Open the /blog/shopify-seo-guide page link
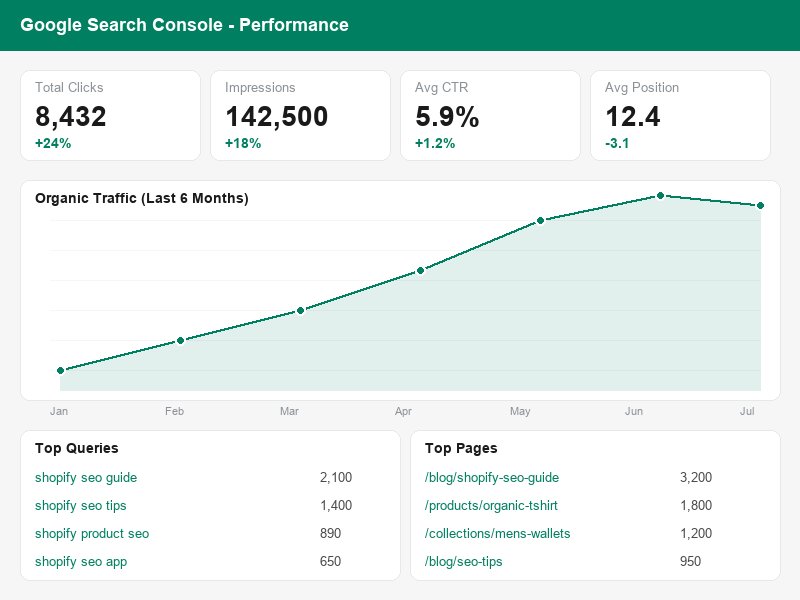Viewport: 800px width, 600px height. coord(492,478)
